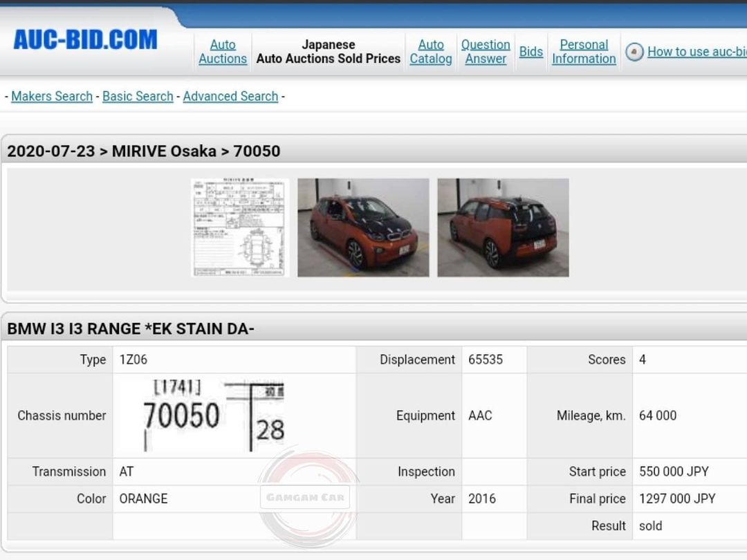Follow the How to use auc-bid link
Screen dimensions: 747x560
point(697,51)
